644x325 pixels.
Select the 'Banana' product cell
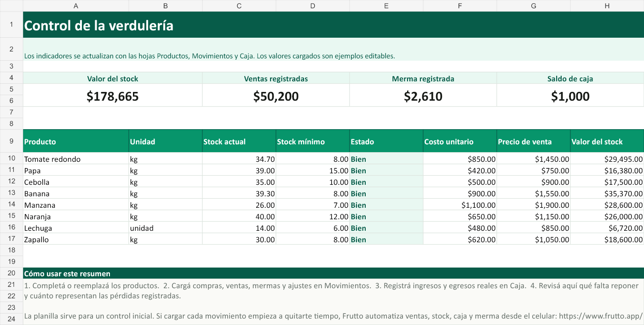click(76, 193)
